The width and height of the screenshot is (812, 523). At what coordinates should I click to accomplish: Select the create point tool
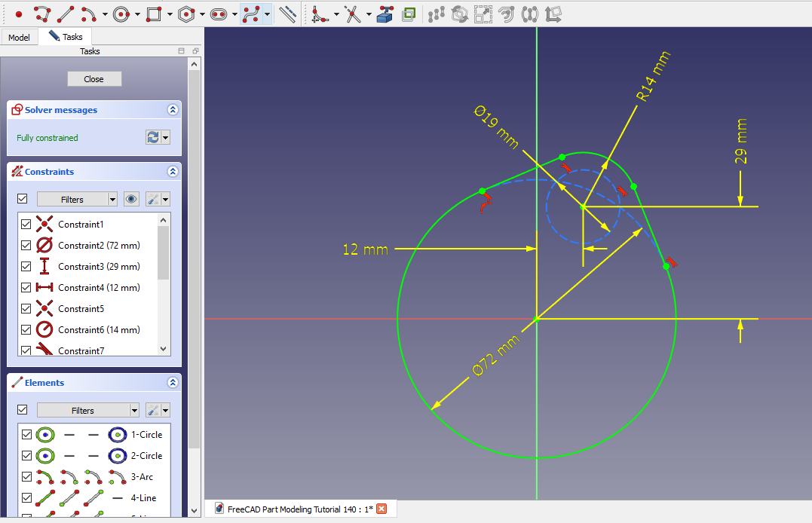point(19,14)
